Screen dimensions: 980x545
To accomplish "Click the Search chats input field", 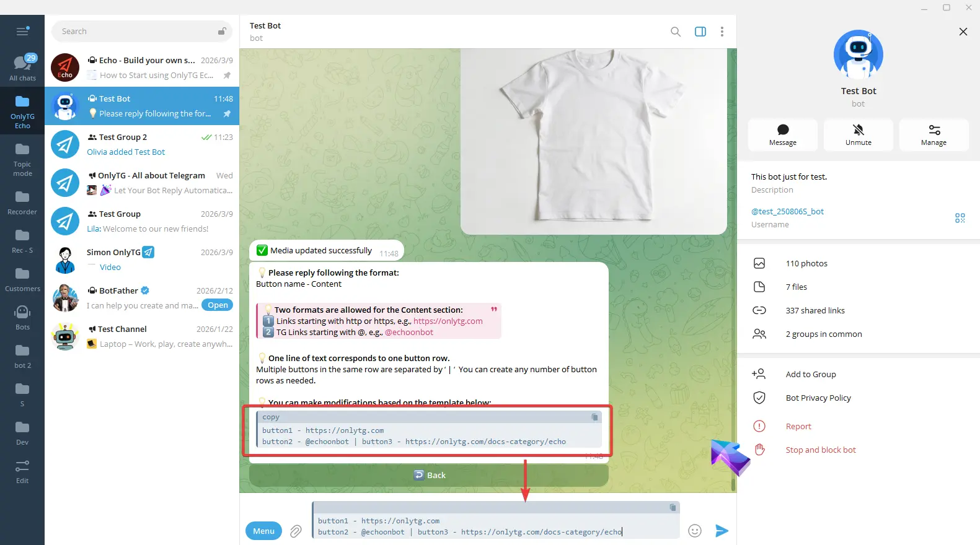I will coord(136,32).
